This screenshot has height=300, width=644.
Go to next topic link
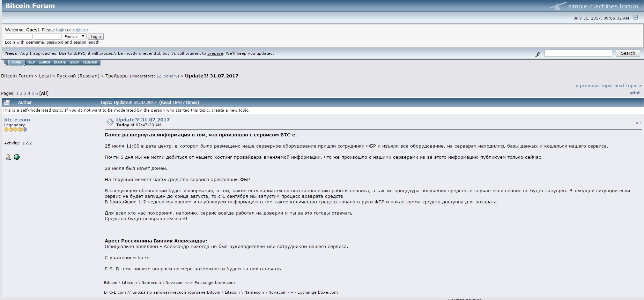[628, 86]
